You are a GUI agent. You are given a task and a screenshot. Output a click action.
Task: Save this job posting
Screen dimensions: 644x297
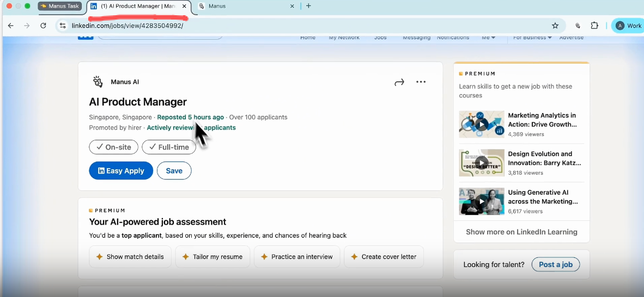174,171
